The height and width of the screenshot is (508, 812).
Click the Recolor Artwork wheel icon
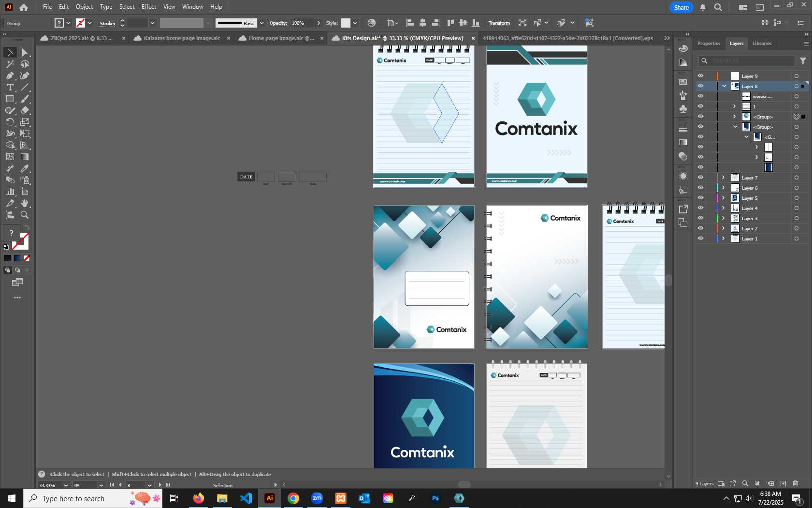click(x=371, y=23)
